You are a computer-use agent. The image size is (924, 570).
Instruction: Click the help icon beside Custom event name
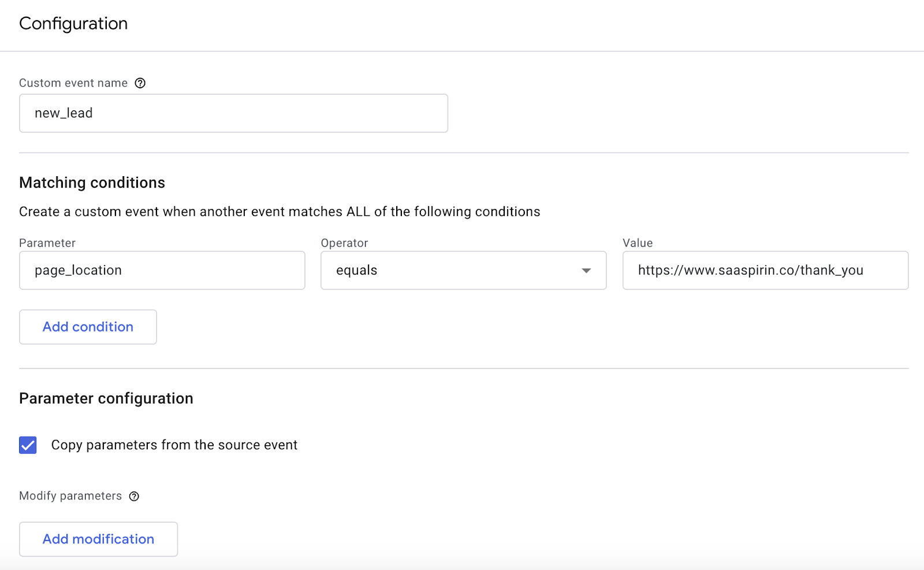tap(140, 83)
